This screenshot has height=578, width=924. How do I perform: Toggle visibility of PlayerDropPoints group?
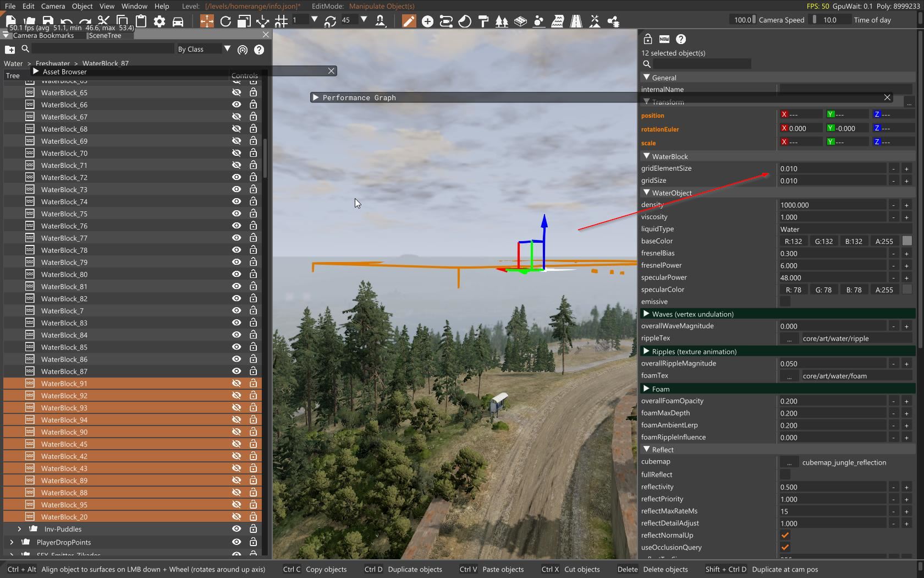[237, 542]
